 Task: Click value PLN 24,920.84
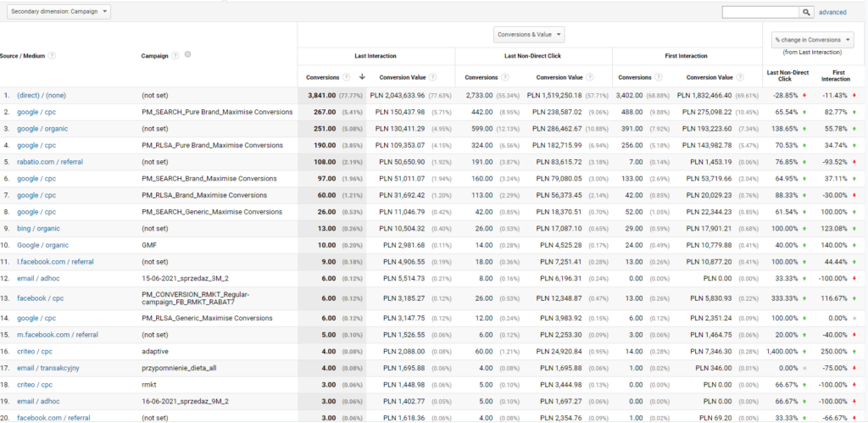559,351
